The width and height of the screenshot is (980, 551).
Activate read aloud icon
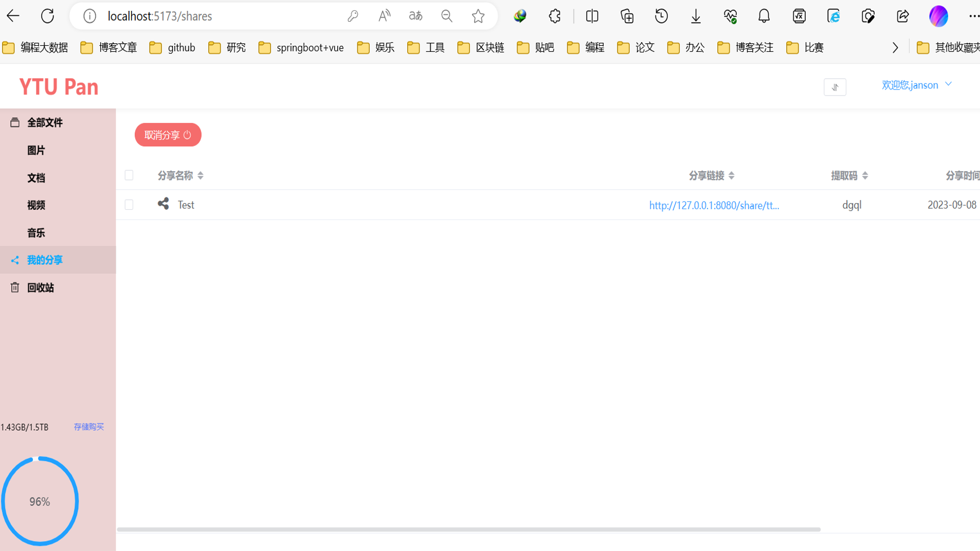[384, 16]
